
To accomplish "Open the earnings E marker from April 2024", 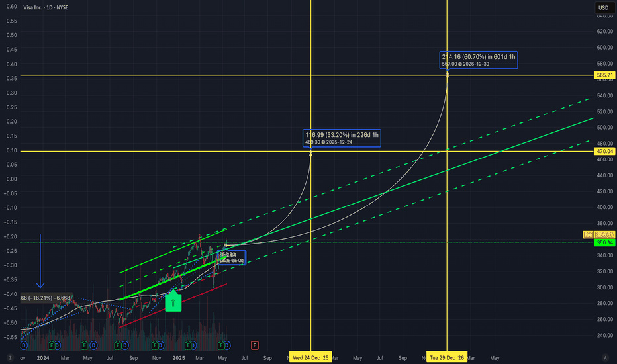I will point(84,345).
